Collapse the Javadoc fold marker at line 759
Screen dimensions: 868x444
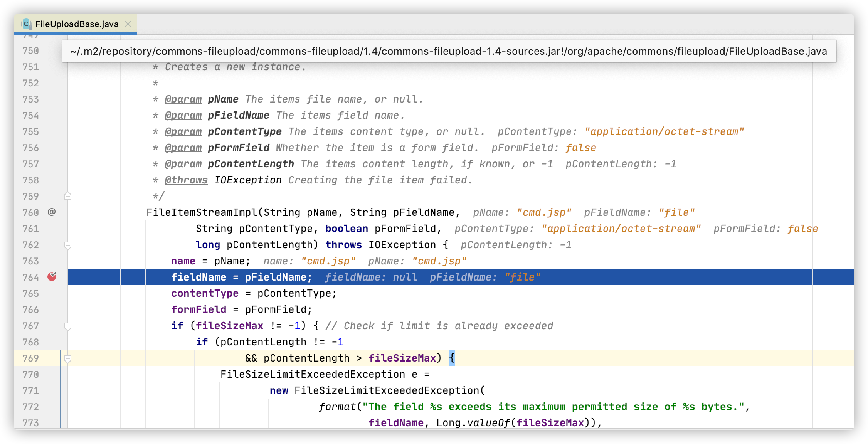(x=68, y=196)
